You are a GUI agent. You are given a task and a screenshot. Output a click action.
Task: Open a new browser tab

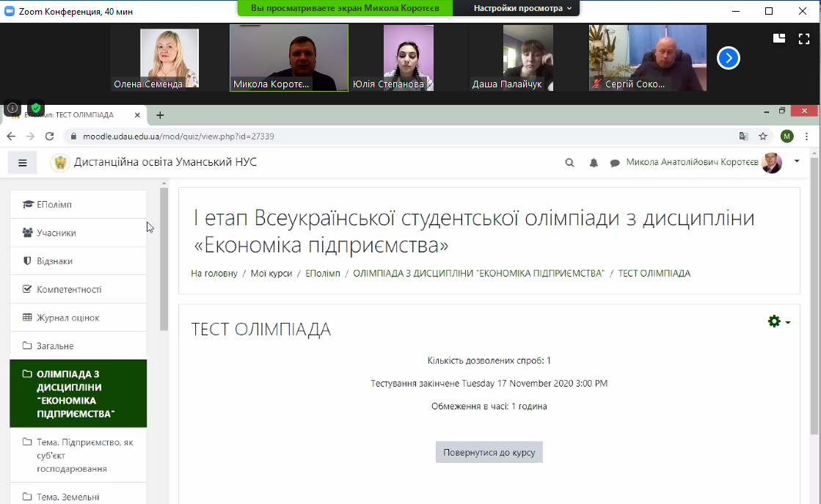[x=160, y=115]
